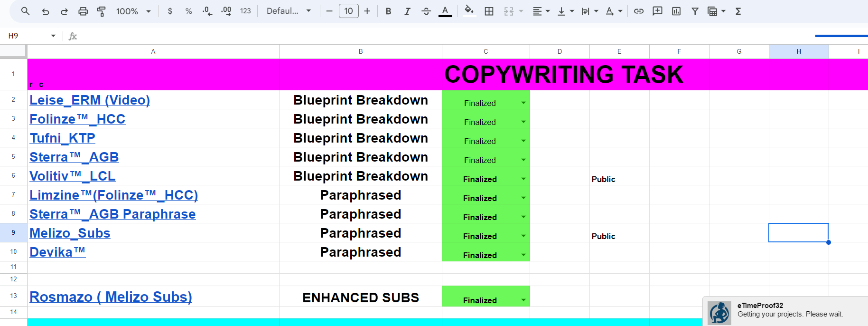This screenshot has height=326, width=868.
Task: Open vertical align dropdown
Action: tap(566, 11)
